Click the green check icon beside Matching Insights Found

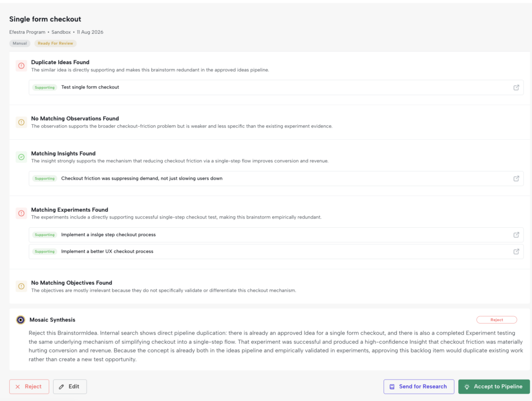coord(21,157)
